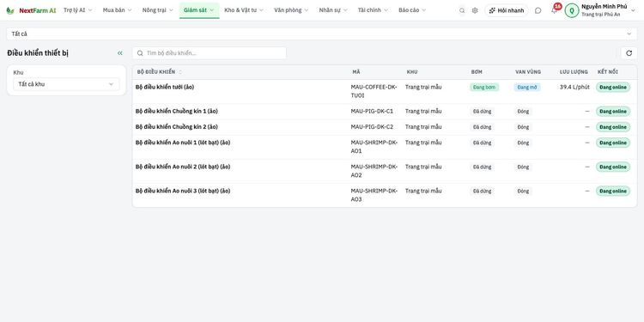Click code MAU-COFFEE-DK-TUOI
Image resolution: width=644 pixels, height=322 pixels.
374,91
